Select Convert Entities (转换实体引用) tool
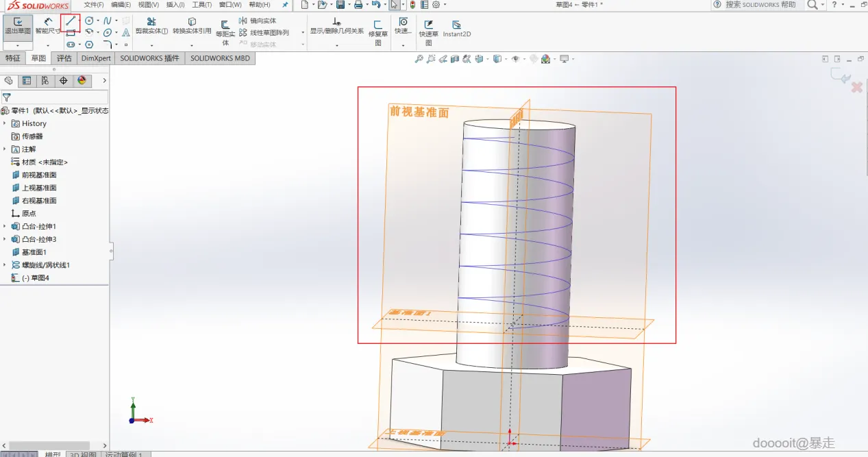 point(192,22)
